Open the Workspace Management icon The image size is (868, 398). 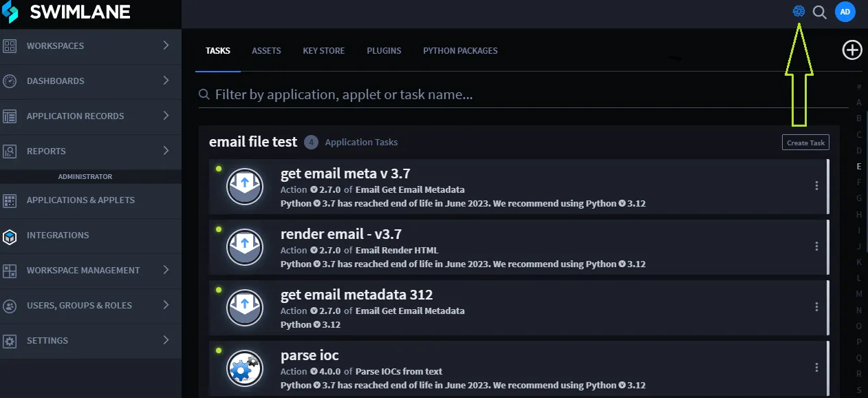10,271
